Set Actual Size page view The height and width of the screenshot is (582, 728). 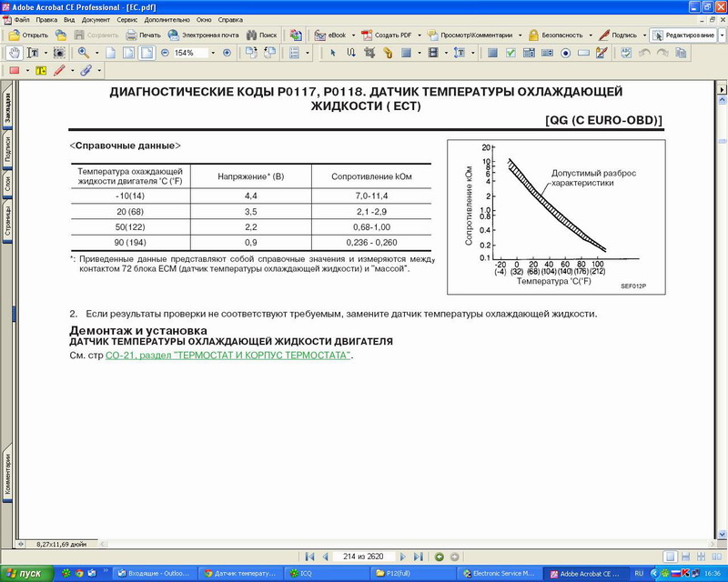pyautogui.click(x=110, y=53)
